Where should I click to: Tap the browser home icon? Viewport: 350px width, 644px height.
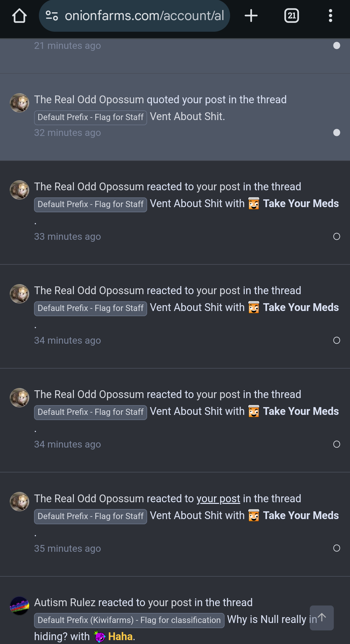(19, 16)
